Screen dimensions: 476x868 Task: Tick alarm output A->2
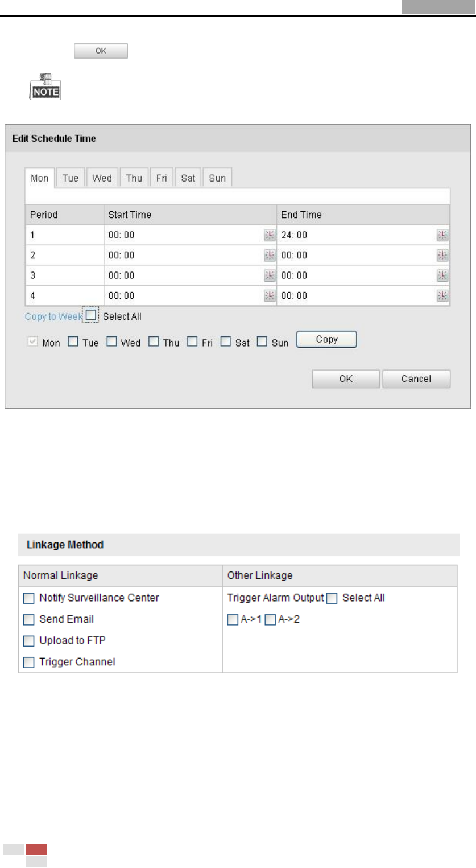[x=270, y=619]
